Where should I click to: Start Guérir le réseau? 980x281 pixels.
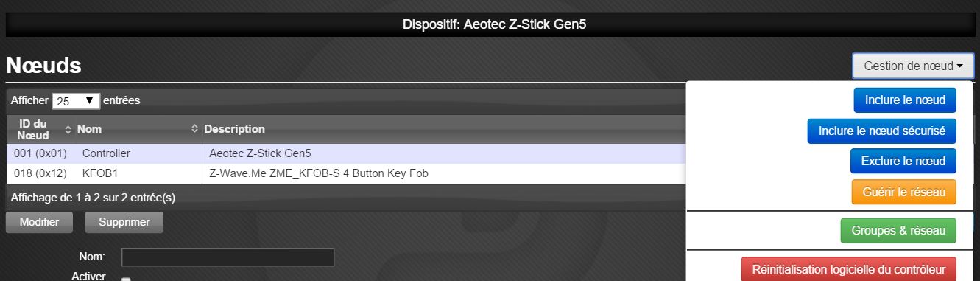(903, 192)
